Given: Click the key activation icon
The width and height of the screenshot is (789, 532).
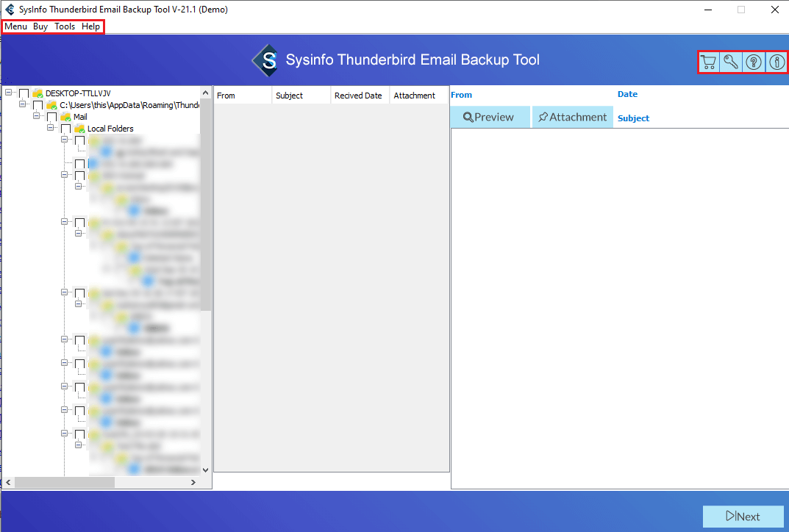Looking at the screenshot, I should point(731,62).
